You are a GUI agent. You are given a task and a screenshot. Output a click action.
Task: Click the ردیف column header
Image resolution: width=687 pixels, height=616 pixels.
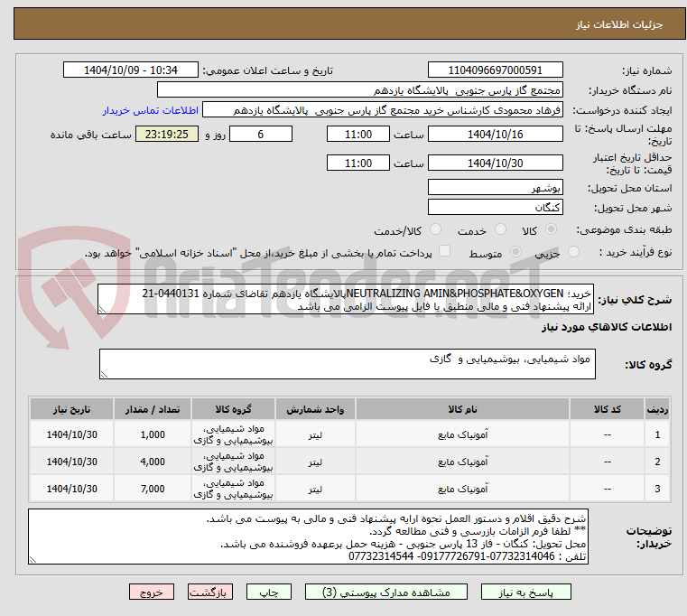pos(657,409)
